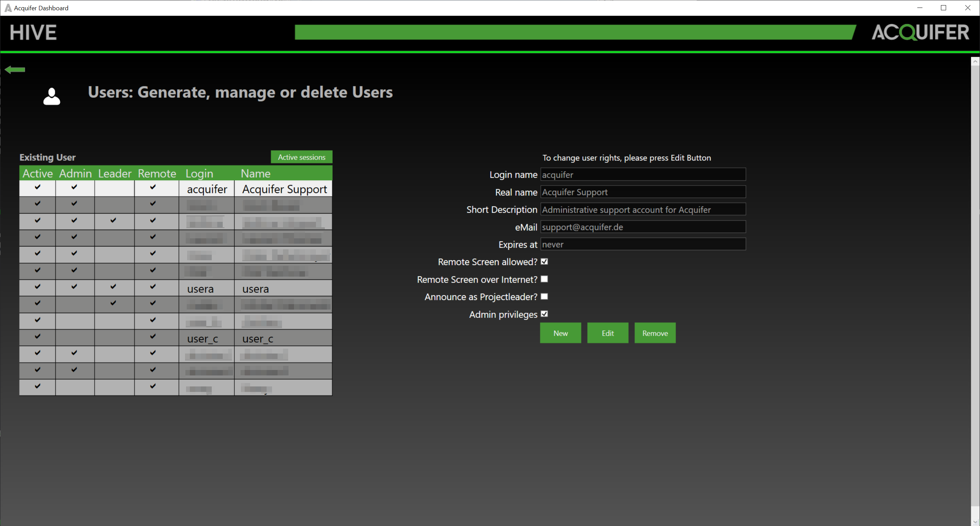Click the eMail field

pyautogui.click(x=643, y=227)
